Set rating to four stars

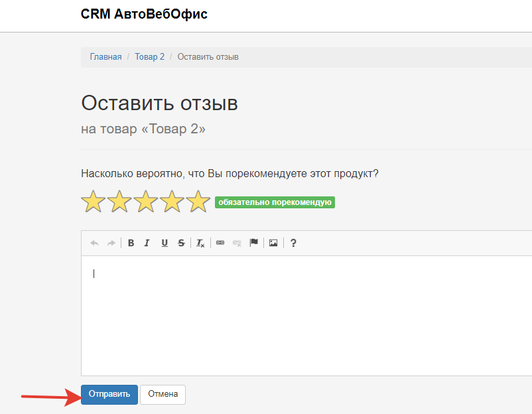[172, 202]
